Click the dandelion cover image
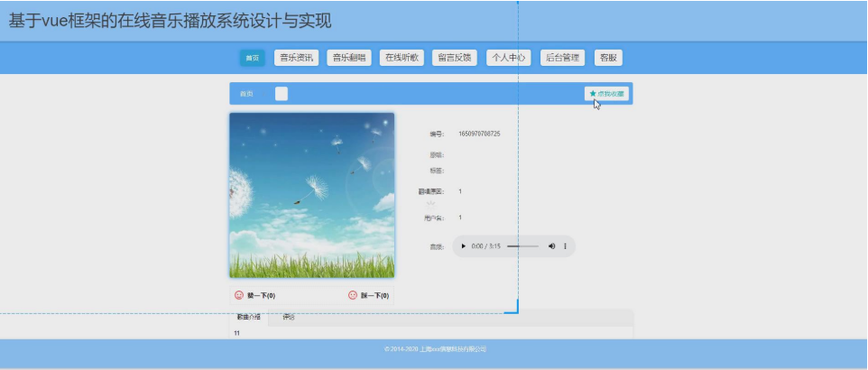 311,196
